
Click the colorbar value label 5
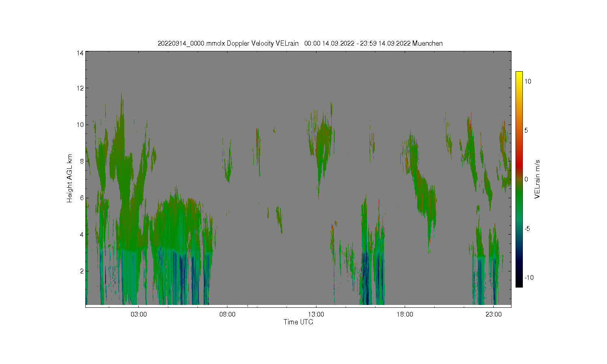(x=526, y=130)
